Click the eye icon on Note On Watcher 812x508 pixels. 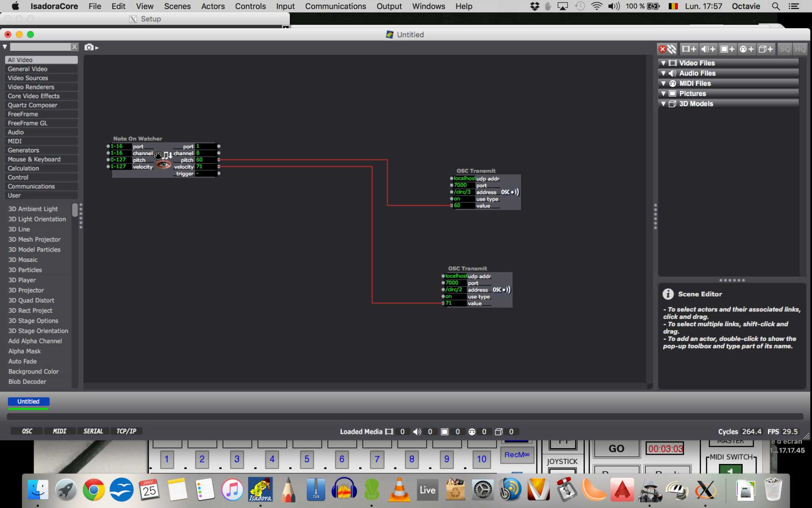(163, 164)
